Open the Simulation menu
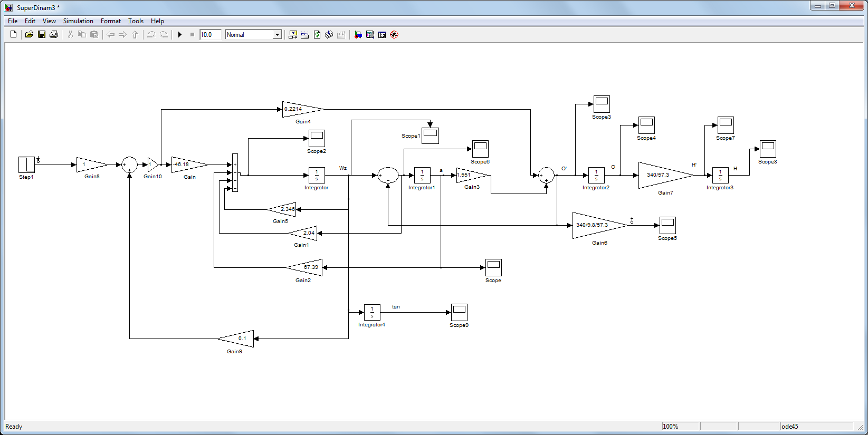Screen dimensions: 868x435 tap(78, 21)
